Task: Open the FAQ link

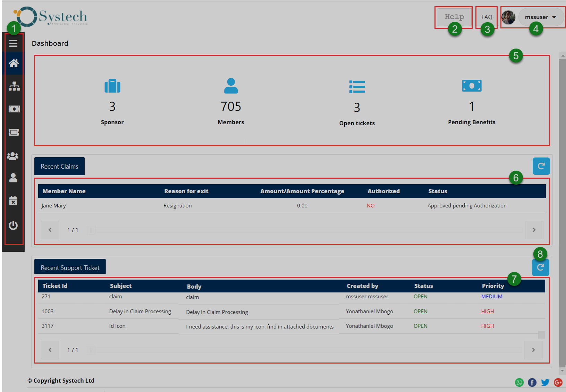Action: click(x=487, y=17)
